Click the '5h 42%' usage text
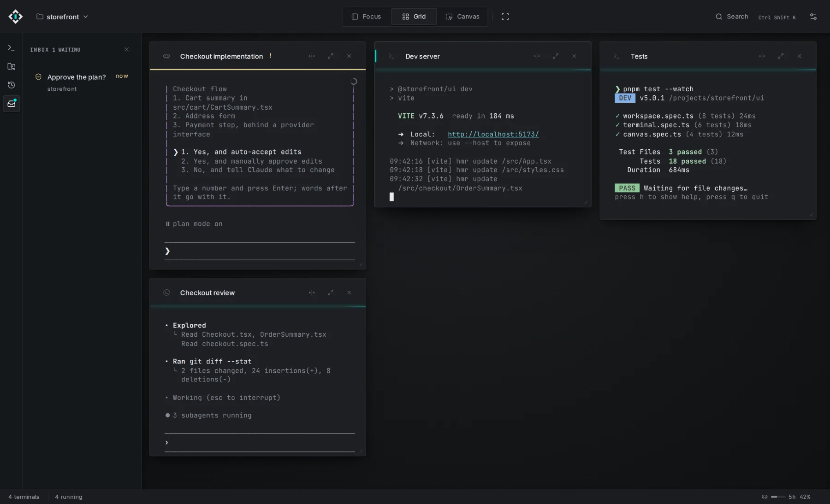830x504 pixels. click(799, 497)
